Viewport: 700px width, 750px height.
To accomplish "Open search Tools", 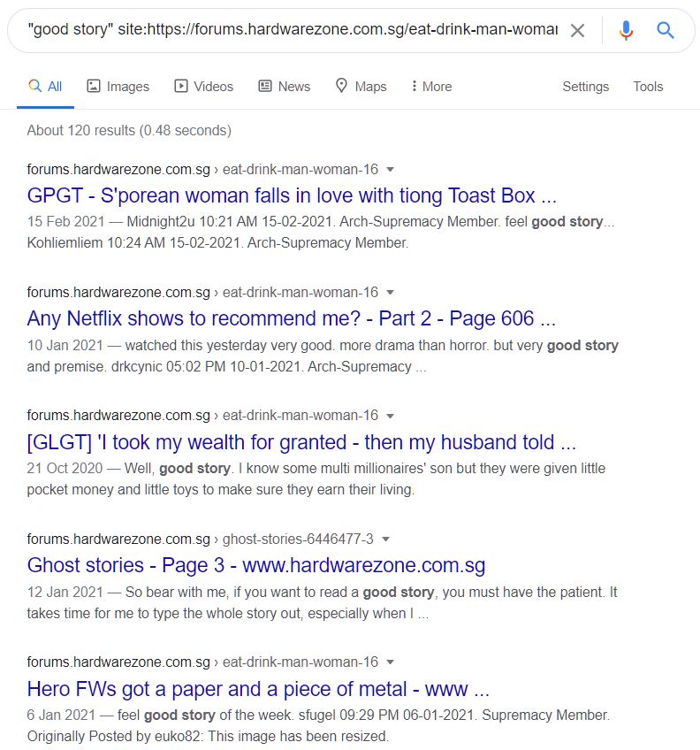I will 648,87.
